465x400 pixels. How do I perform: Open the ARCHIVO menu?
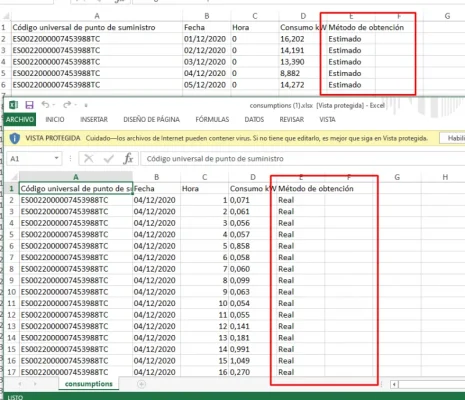(20, 119)
